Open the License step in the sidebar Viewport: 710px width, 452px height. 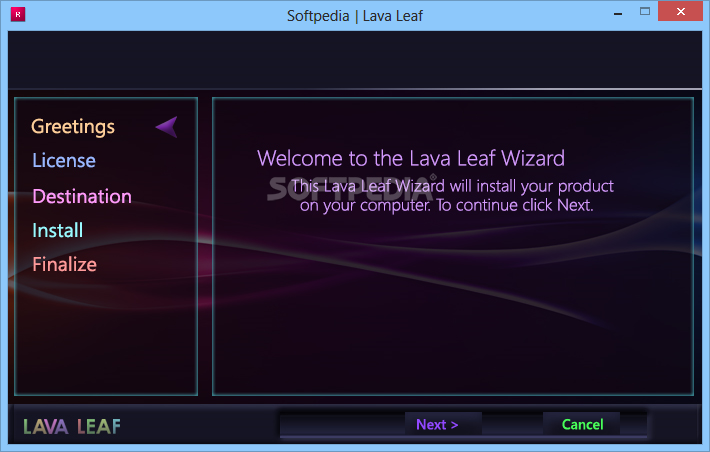point(64,160)
